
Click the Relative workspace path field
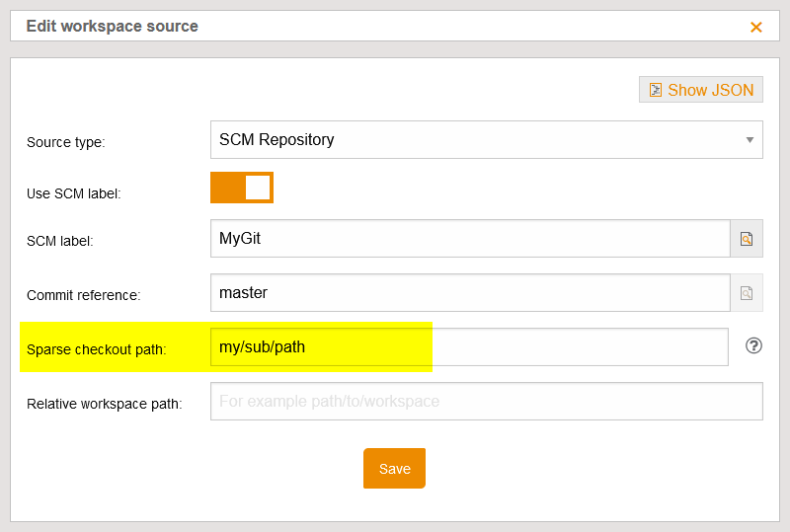pyautogui.click(x=486, y=401)
